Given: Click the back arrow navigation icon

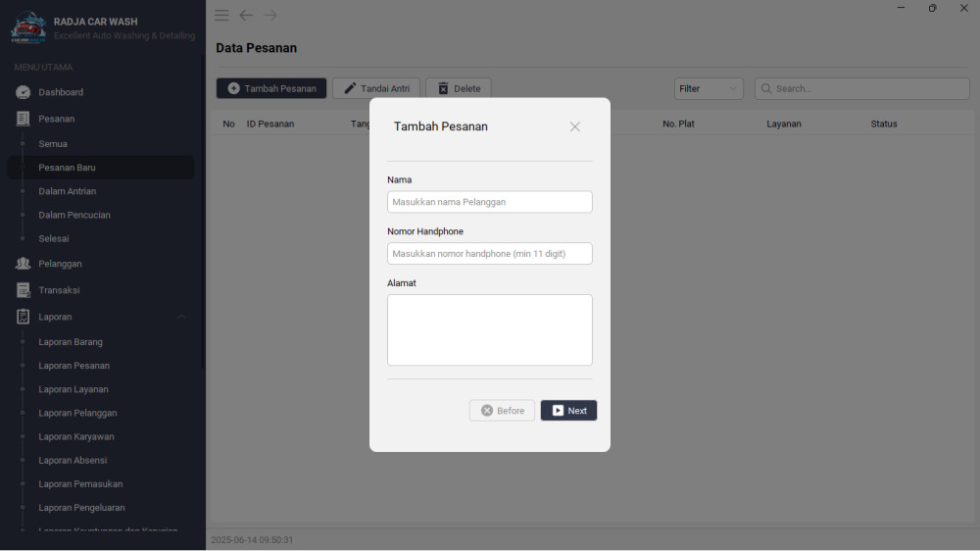Looking at the screenshot, I should pos(246,15).
